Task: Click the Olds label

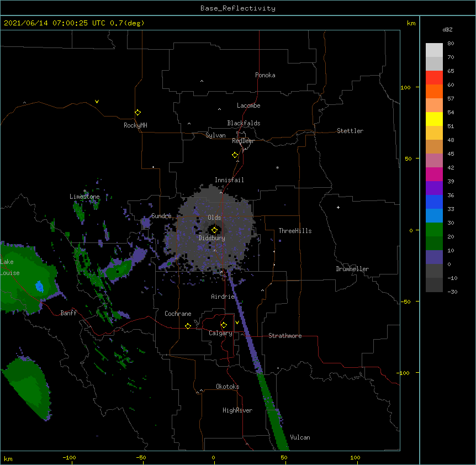Action: coord(214,218)
